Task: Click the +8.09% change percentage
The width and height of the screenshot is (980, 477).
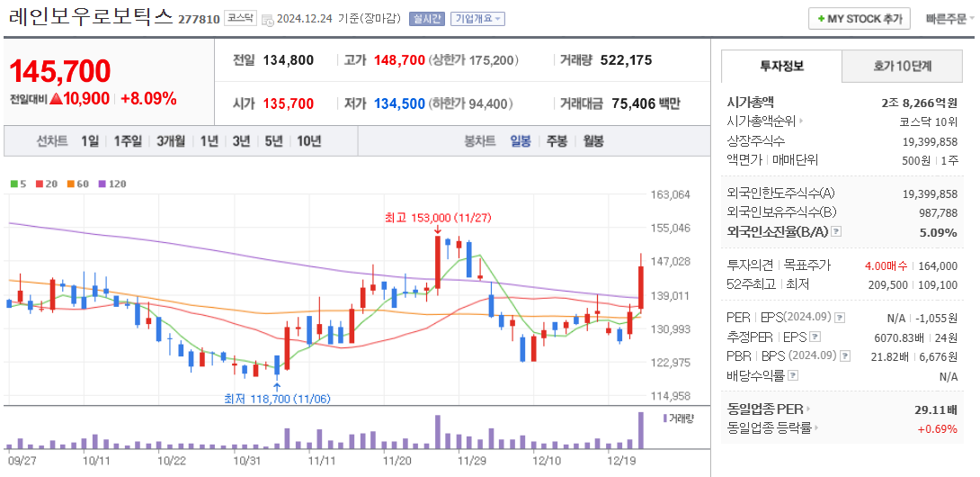Action: [x=148, y=98]
